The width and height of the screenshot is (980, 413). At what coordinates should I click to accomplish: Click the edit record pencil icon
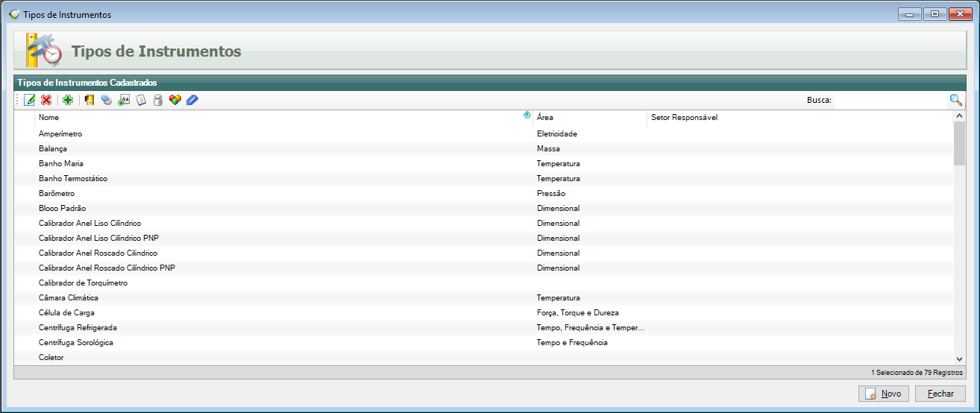tap(30, 100)
